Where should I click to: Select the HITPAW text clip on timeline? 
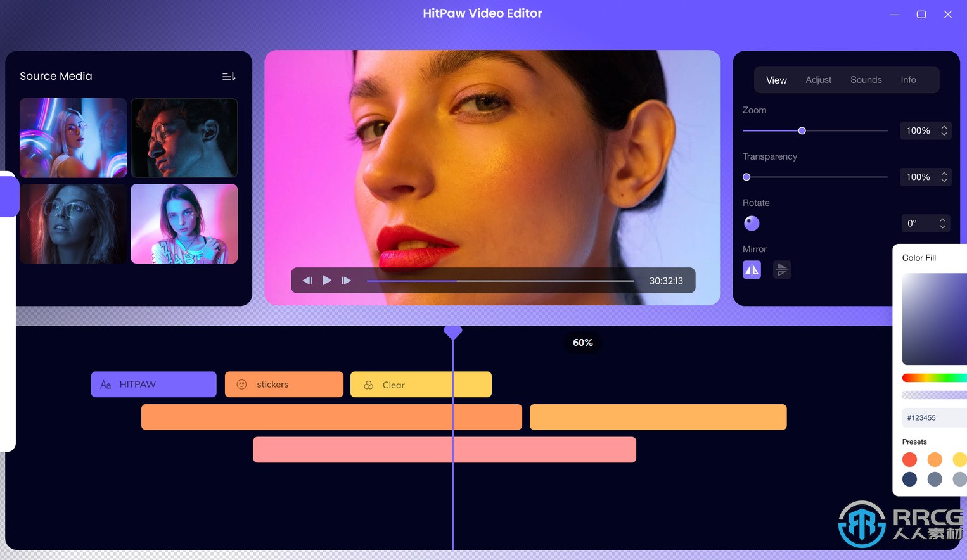tap(154, 385)
